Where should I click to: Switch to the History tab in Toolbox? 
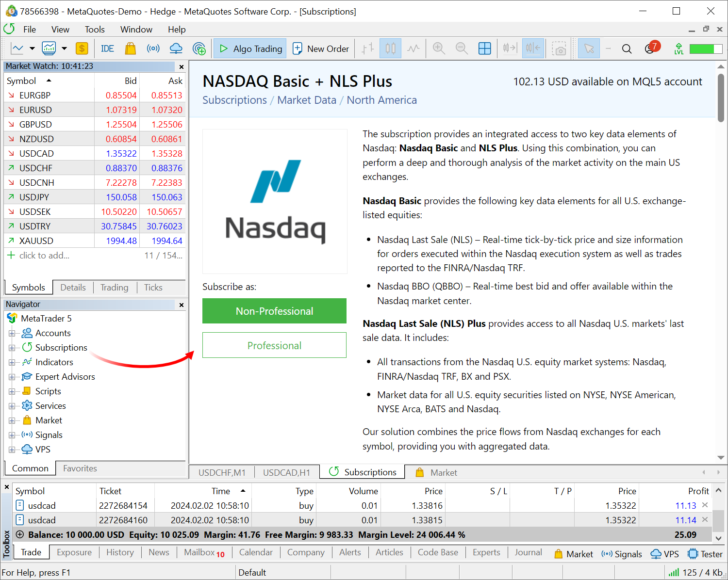coord(120,552)
